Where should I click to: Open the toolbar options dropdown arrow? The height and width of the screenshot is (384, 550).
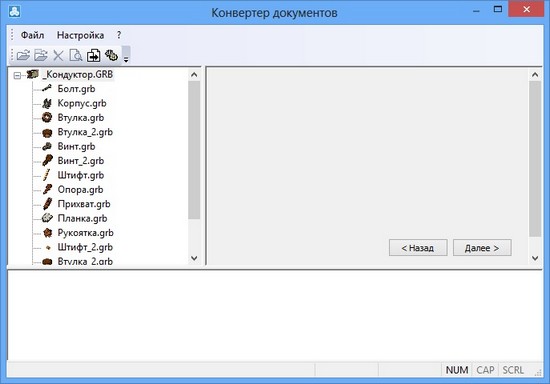point(126,59)
